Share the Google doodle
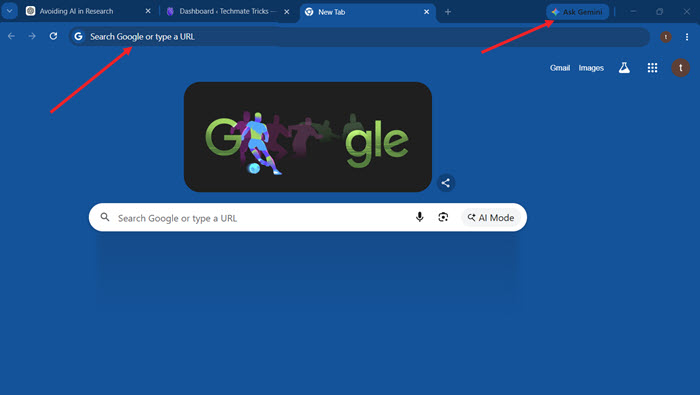 pos(446,183)
